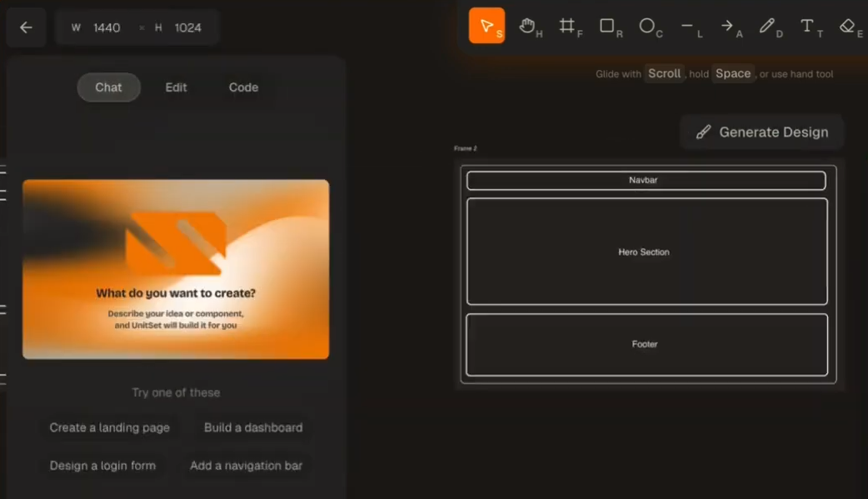This screenshot has height=499, width=868.
Task: Pick the Rectangle shape tool
Action: [x=608, y=27]
